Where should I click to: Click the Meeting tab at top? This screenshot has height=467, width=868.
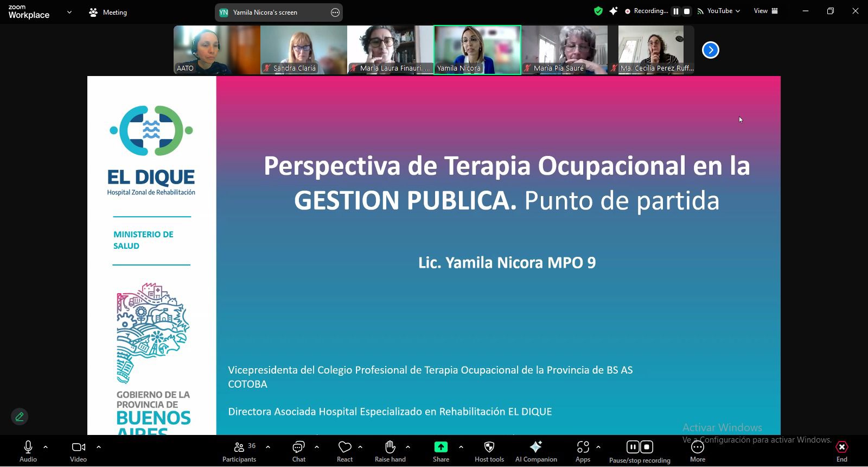108,12
